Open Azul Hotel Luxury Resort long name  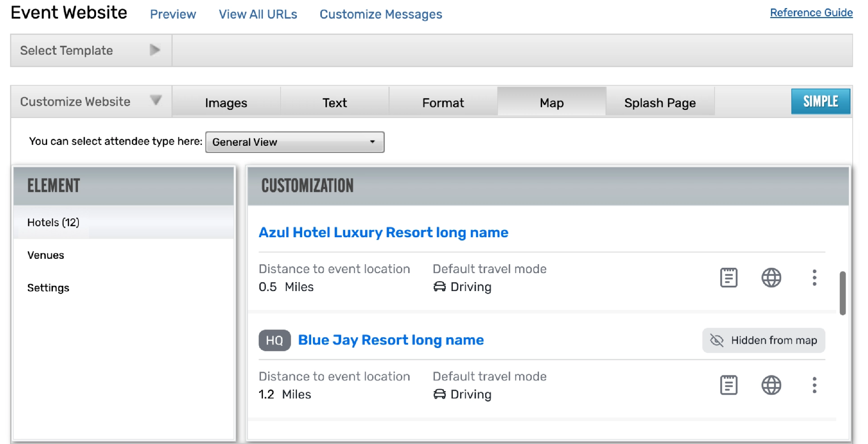[x=383, y=232]
